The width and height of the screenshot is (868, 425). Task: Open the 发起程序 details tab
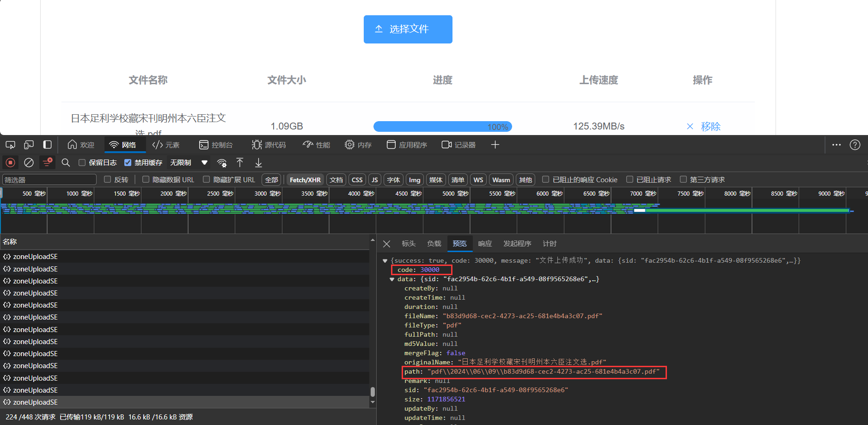pos(517,244)
